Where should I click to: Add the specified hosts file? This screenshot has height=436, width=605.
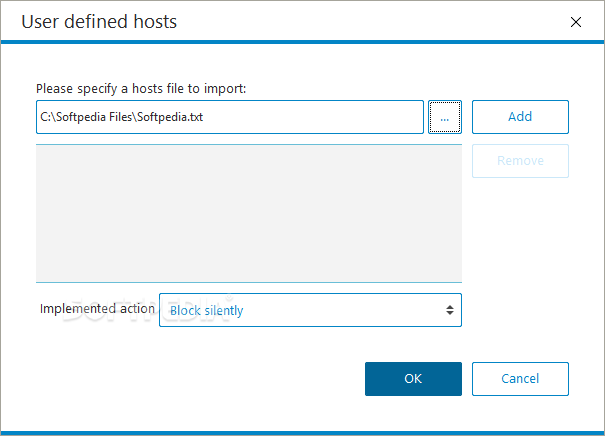point(520,117)
